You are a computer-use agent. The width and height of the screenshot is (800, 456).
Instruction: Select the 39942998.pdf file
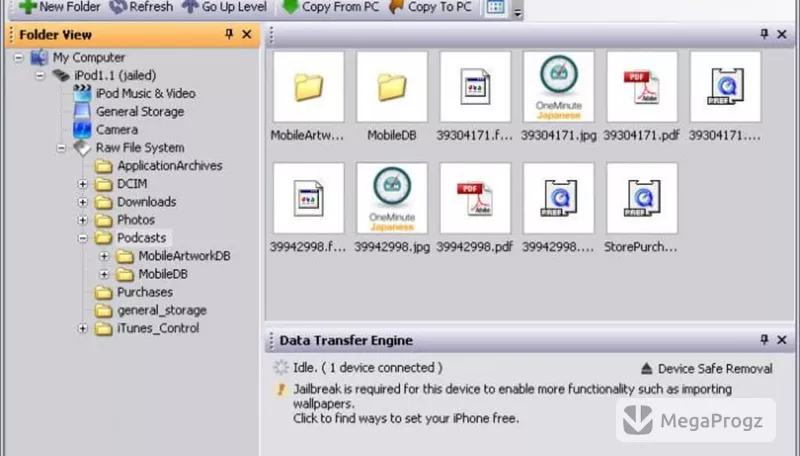[475, 198]
